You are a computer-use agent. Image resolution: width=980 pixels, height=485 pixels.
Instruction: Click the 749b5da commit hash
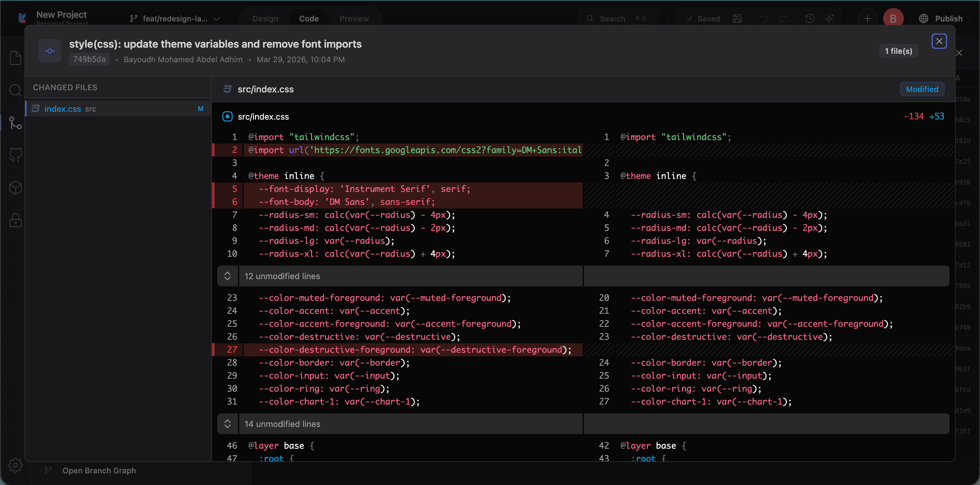(x=89, y=59)
